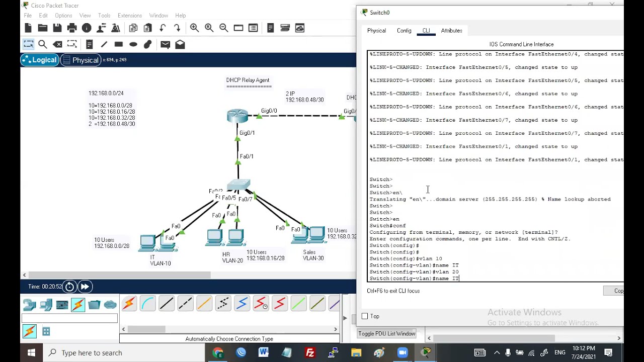Draw a freeform shape
This screenshot has height=362, width=644.
coord(147,45)
